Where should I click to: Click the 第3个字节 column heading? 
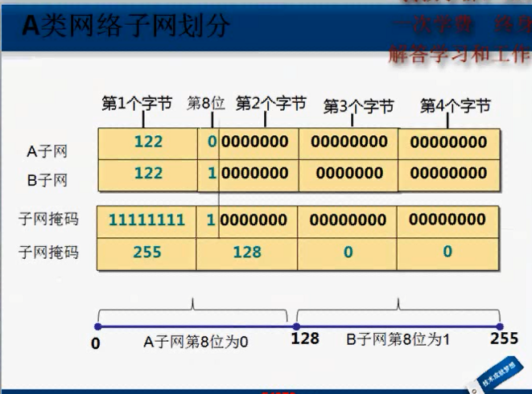(358, 106)
